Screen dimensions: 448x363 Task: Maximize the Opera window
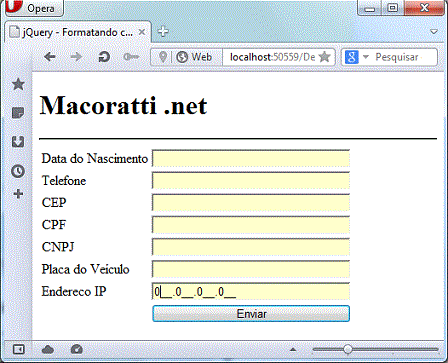[393, 8]
